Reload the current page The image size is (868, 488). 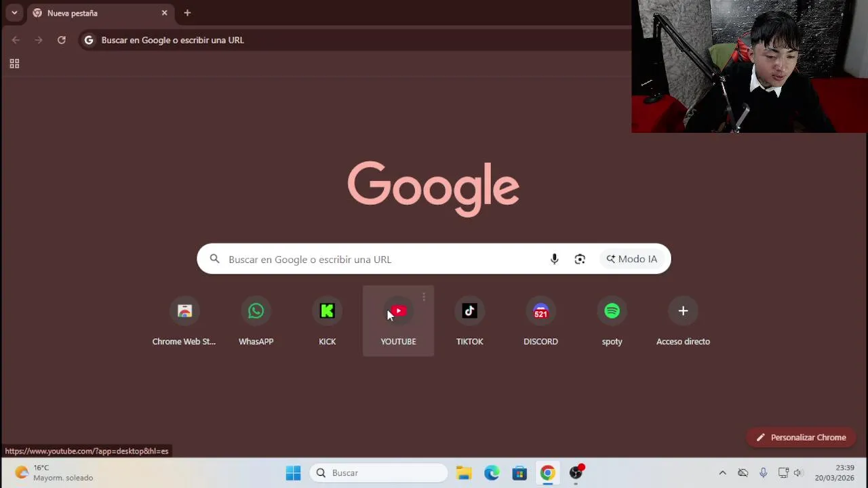click(x=62, y=40)
